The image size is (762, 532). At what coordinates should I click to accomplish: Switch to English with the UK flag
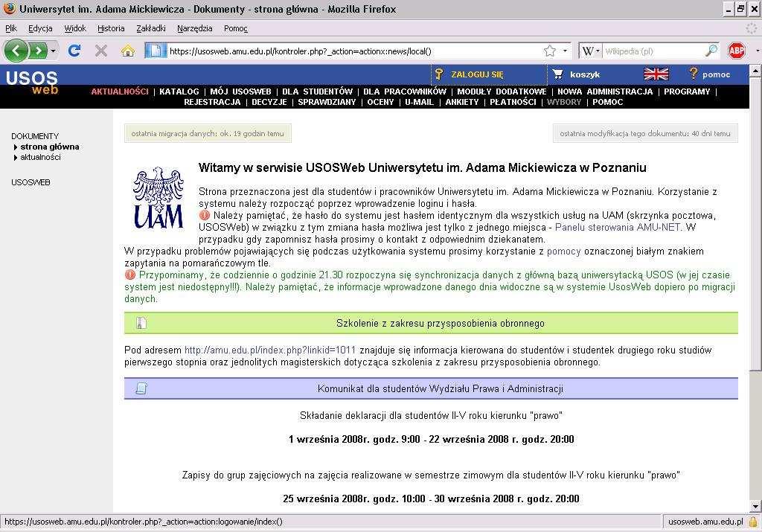(656, 74)
